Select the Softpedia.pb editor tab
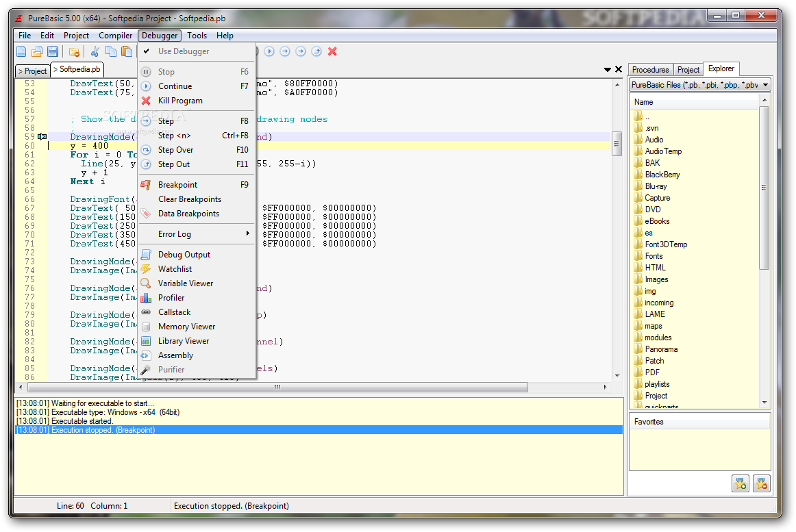 [77, 69]
